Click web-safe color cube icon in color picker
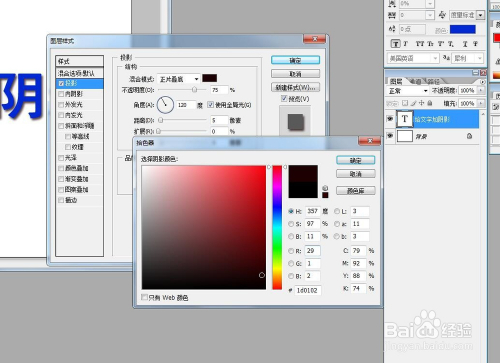500x363 pixels. pyautogui.click(x=325, y=188)
